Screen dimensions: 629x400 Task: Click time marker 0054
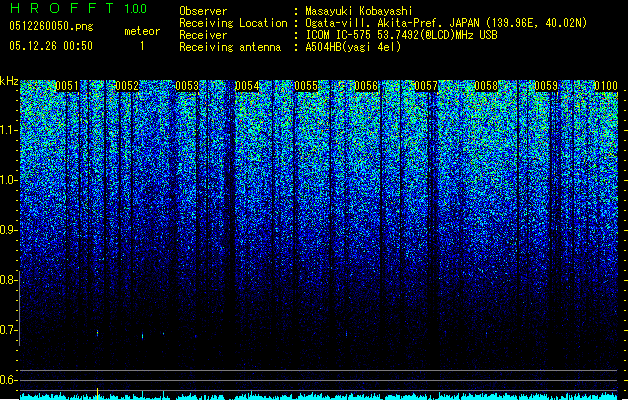point(247,86)
